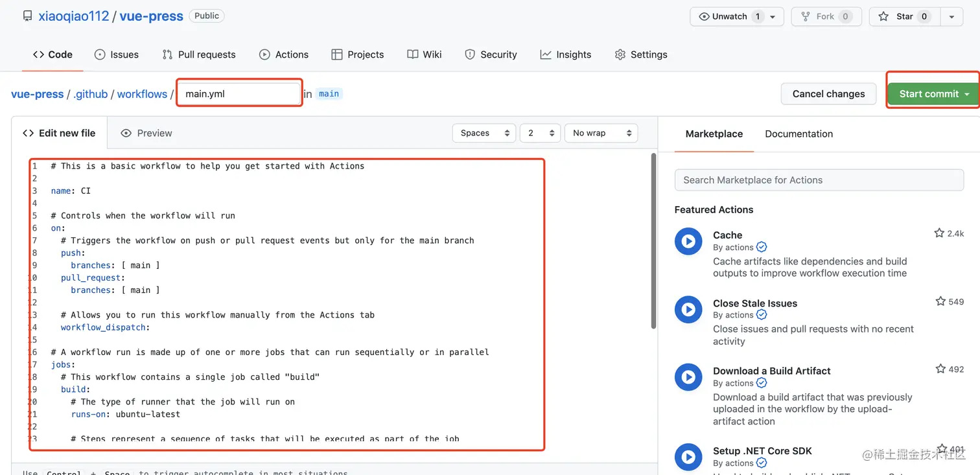This screenshot has height=475, width=980.
Task: Open the Unwatch dropdown
Action: (x=773, y=17)
